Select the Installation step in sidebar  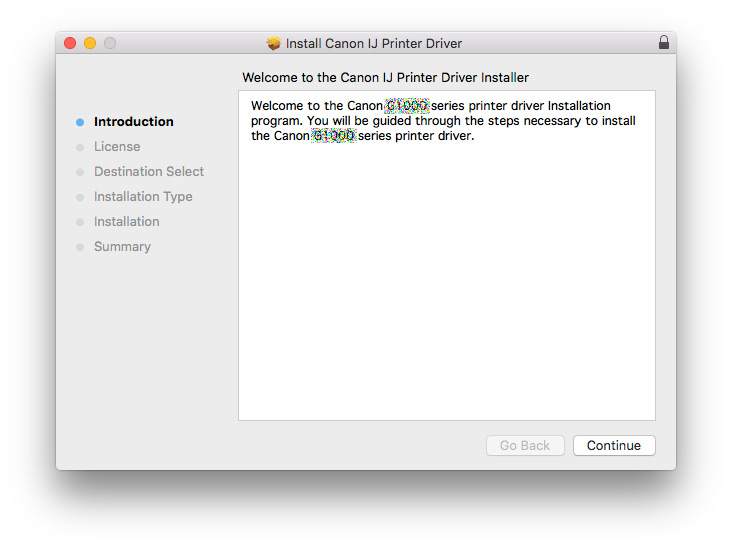(127, 222)
